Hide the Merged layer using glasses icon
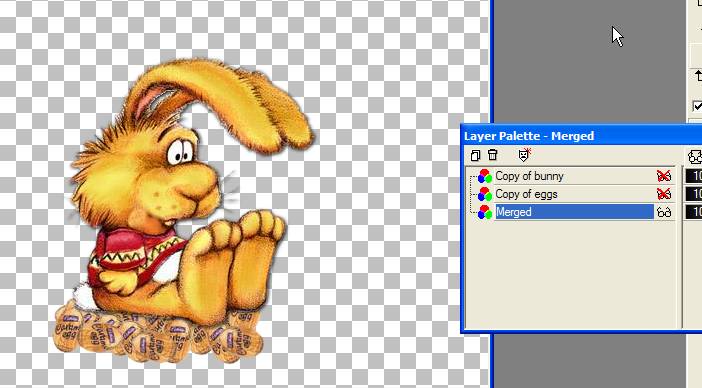 point(664,212)
